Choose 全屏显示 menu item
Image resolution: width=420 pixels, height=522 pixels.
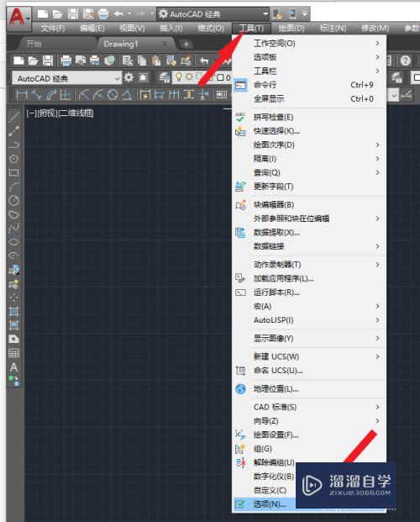tap(309, 99)
